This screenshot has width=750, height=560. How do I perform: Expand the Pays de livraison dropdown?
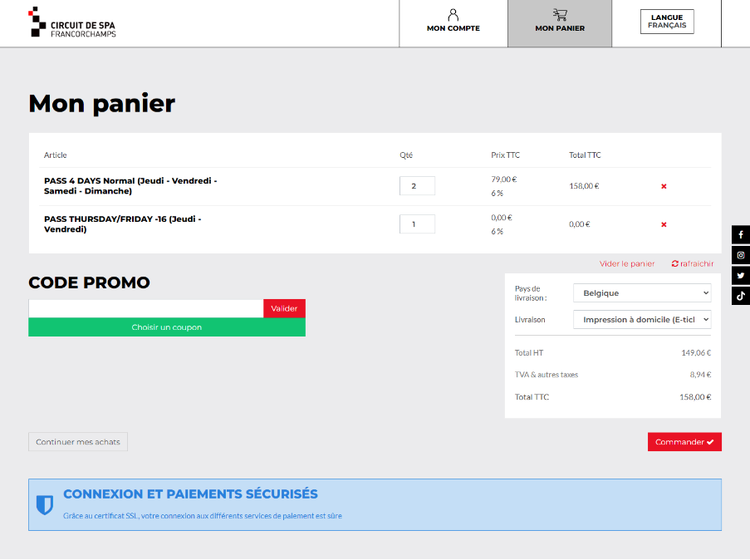[642, 293]
